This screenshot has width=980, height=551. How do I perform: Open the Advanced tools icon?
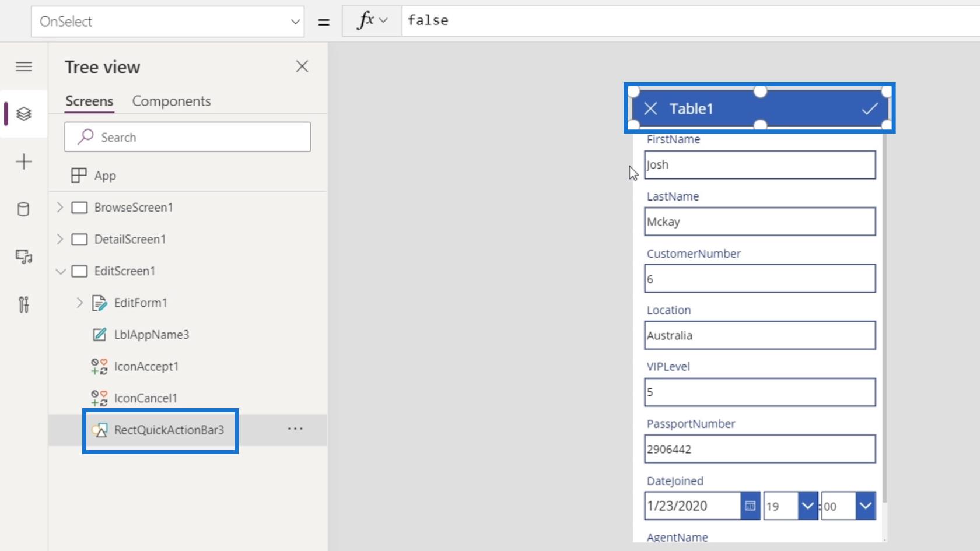(x=24, y=304)
